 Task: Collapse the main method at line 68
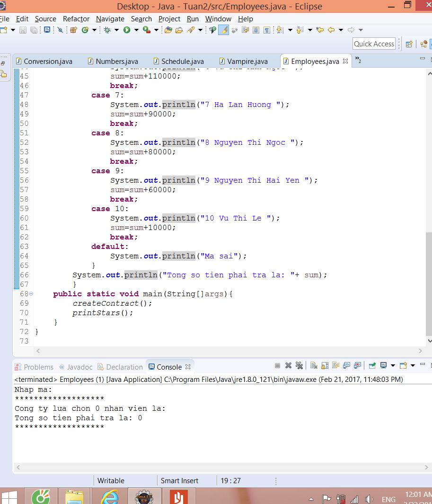tap(31, 294)
